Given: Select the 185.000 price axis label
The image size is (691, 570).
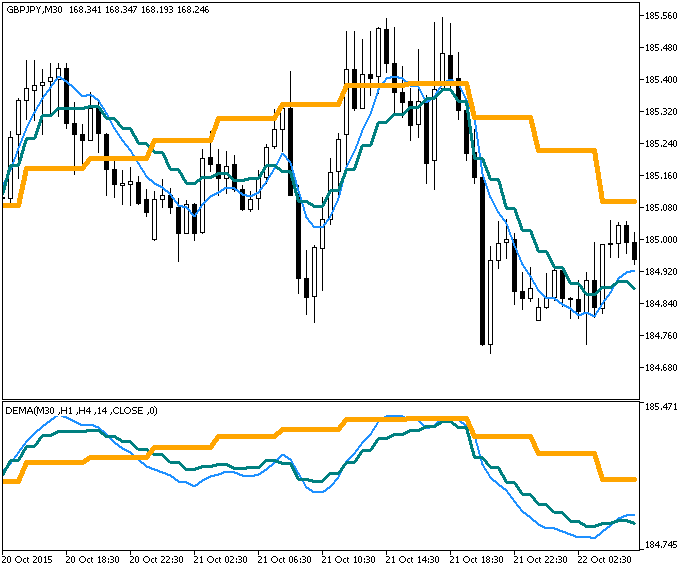Looking at the screenshot, I should [x=663, y=240].
